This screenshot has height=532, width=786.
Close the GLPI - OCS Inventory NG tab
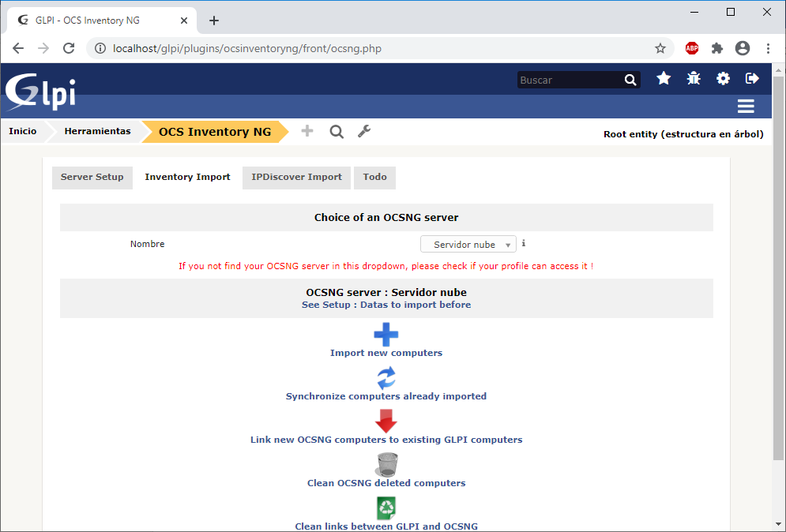point(184,21)
